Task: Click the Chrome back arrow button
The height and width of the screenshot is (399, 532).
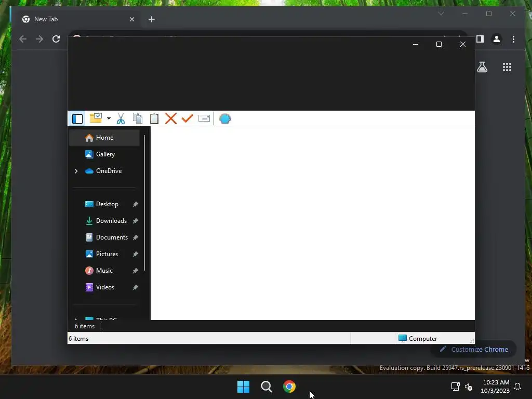Action: point(23,39)
